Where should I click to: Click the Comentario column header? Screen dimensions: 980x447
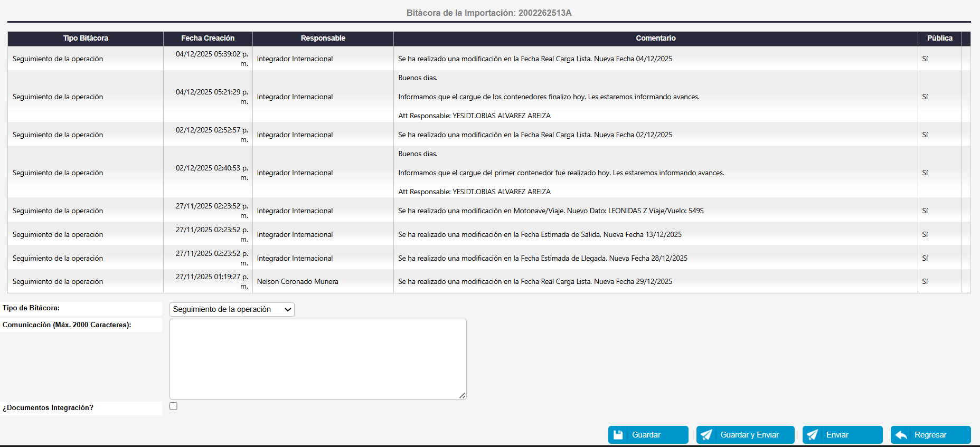tap(655, 38)
